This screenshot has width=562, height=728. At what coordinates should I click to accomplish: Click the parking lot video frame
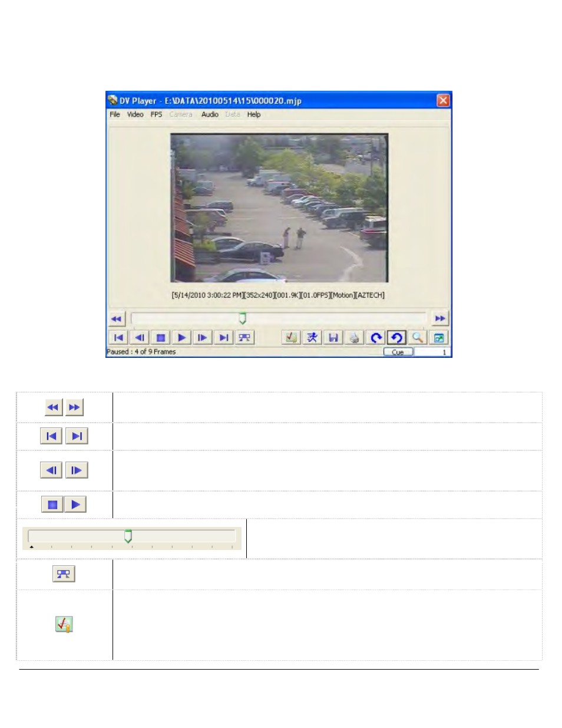[279, 207]
